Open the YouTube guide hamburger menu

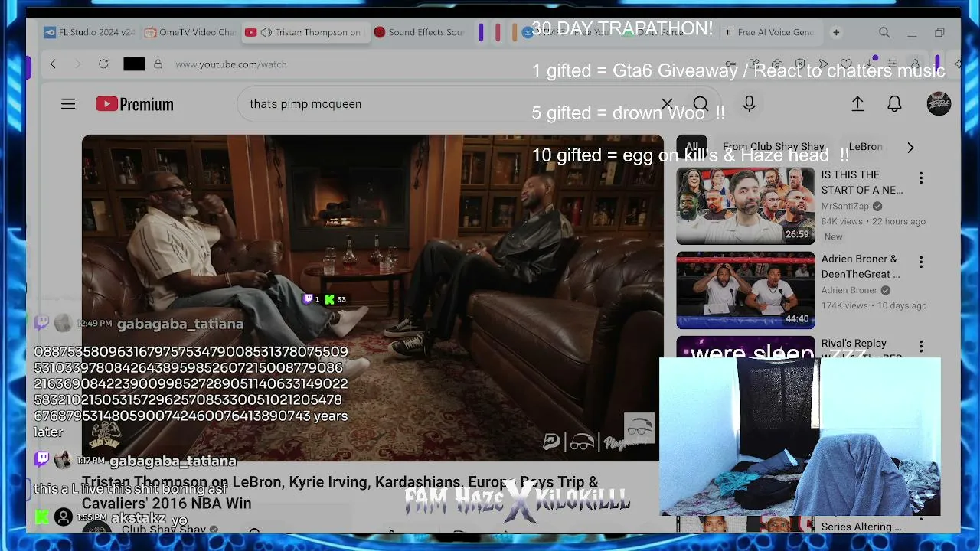point(68,104)
